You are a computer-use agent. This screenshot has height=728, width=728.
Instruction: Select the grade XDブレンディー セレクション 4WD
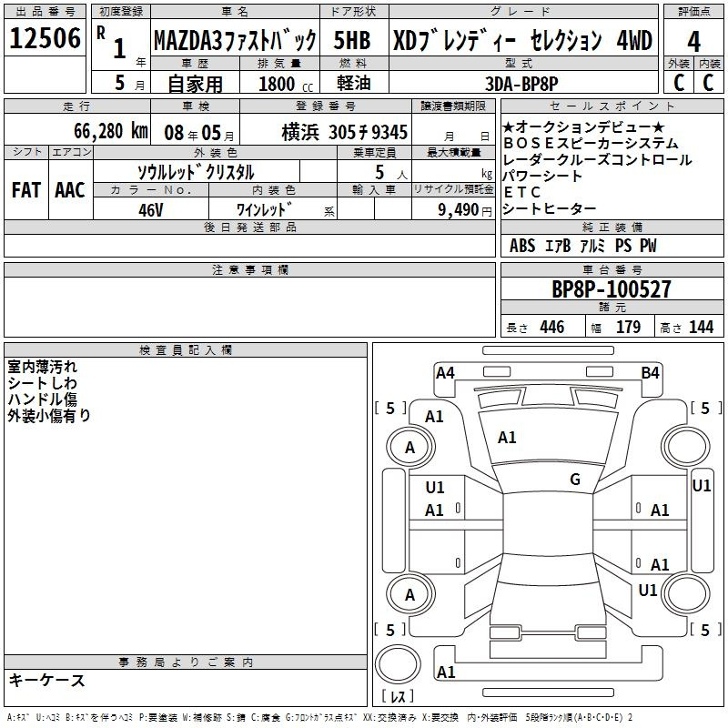click(522, 40)
